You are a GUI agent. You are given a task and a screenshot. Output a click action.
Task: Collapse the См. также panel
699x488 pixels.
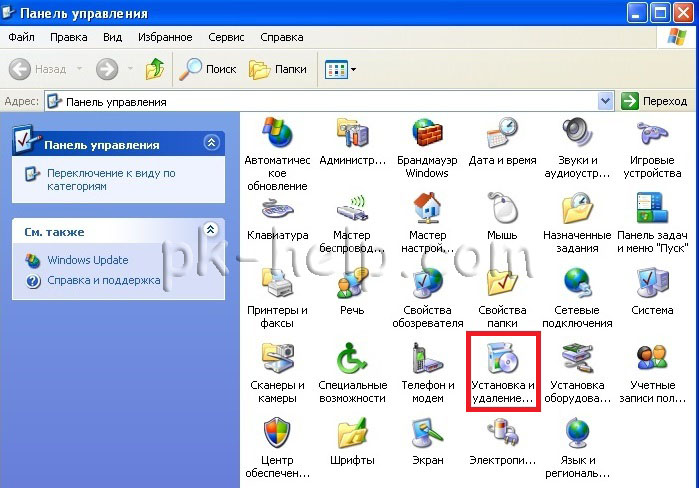210,230
